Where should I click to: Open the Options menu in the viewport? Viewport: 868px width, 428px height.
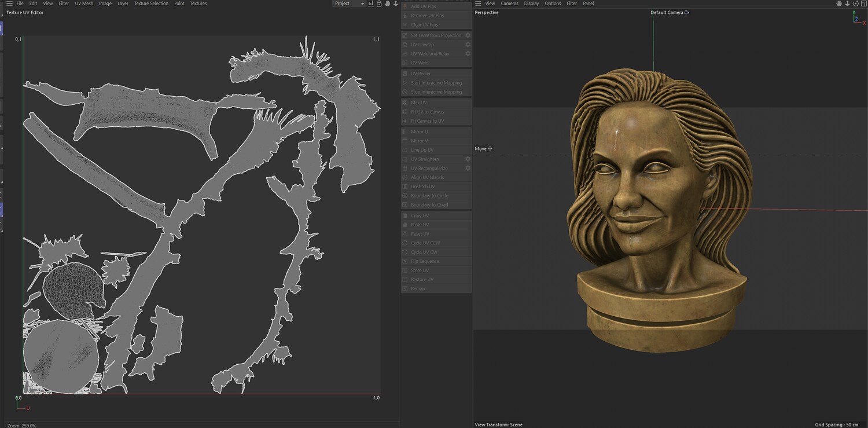(x=553, y=3)
